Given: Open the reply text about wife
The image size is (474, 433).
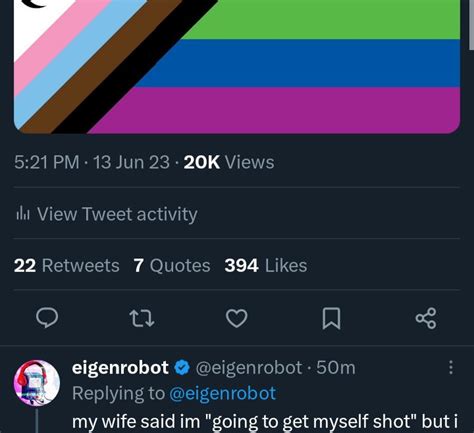Looking at the screenshot, I should [x=265, y=422].
